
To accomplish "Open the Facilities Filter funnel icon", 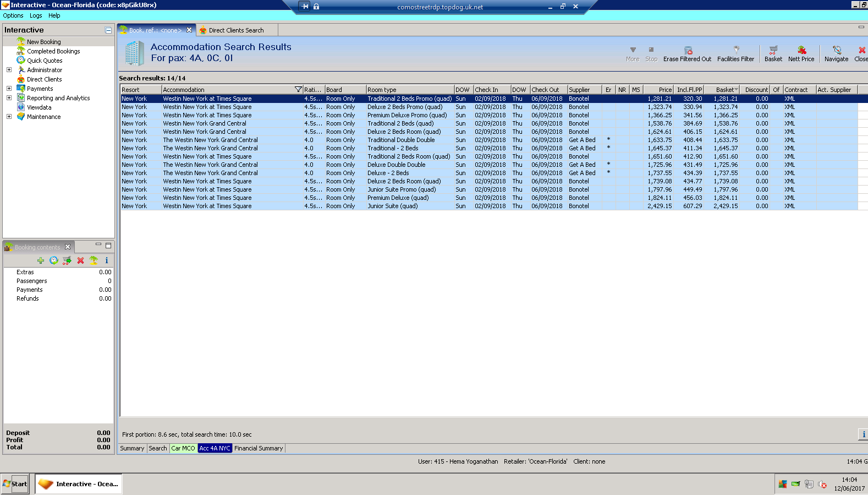I will tap(736, 50).
